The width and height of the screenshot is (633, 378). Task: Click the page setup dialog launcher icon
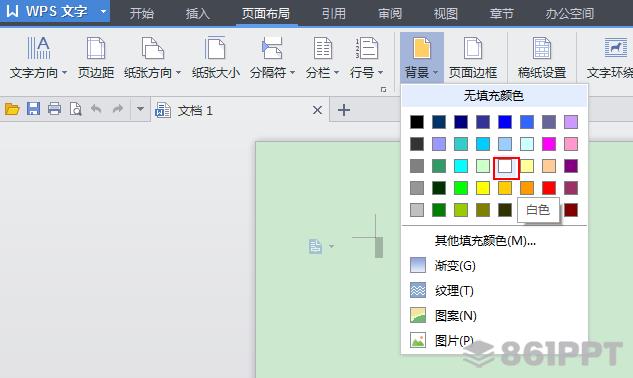[x=383, y=90]
